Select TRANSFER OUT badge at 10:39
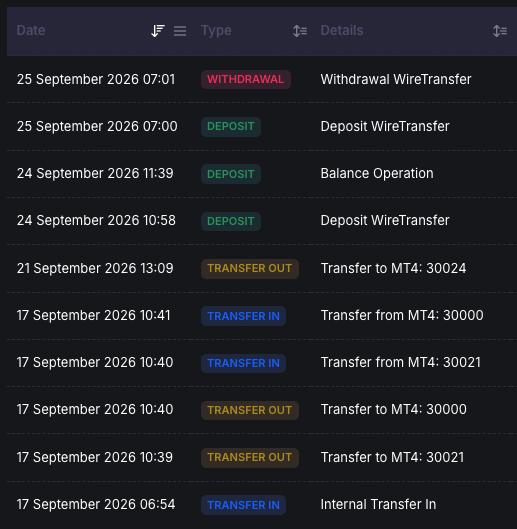 [x=250, y=457]
